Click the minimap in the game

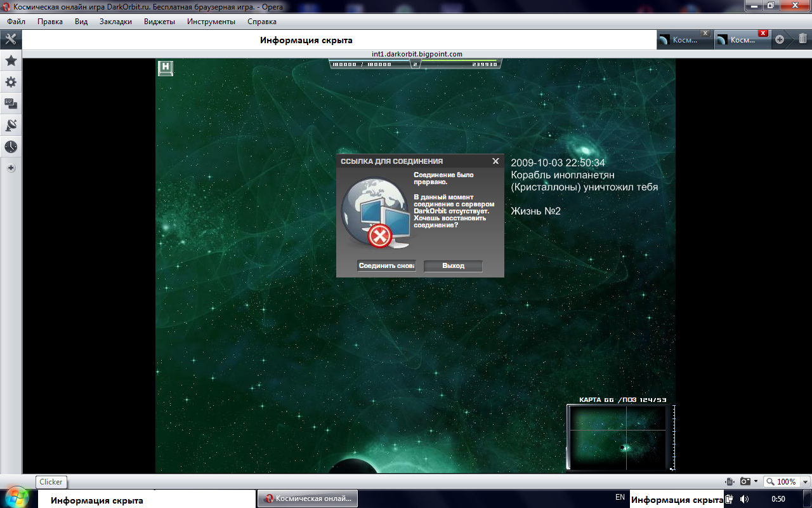click(x=619, y=438)
